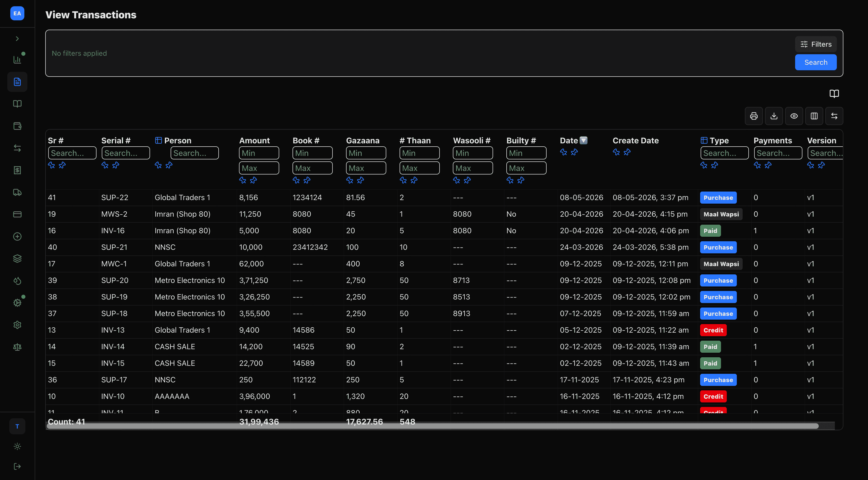Open the Person column table icon
Viewport: 868px width, 480px height.
tap(158, 140)
